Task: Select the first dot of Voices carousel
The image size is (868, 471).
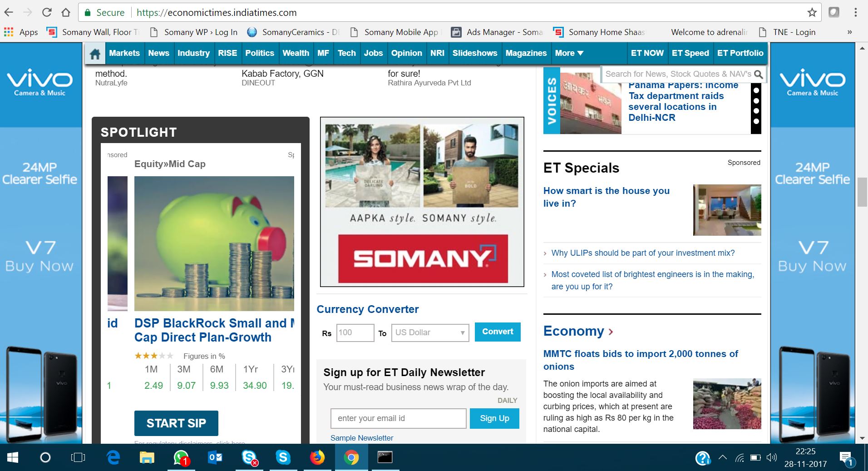Action: (756, 90)
